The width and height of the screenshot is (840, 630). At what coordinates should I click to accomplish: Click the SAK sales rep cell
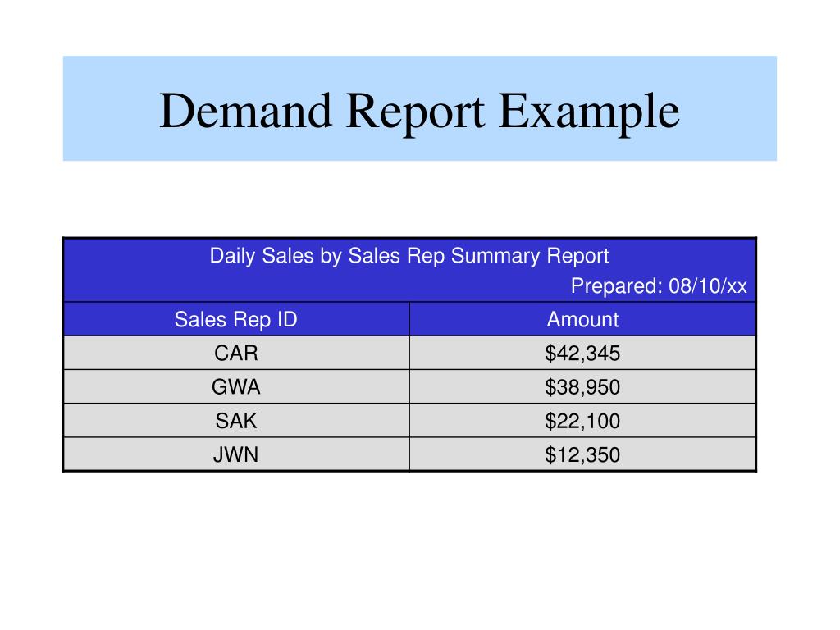coord(236,421)
